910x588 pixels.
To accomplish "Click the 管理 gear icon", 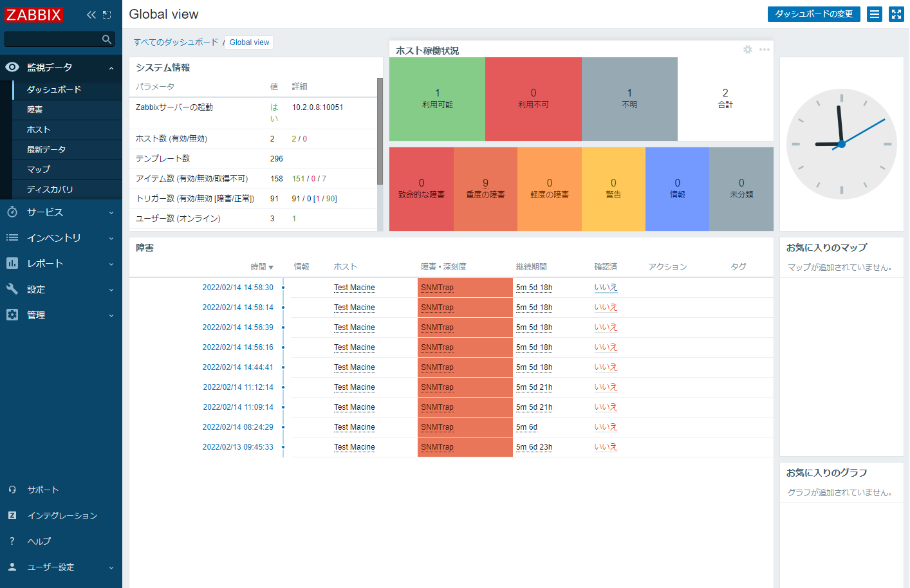I will (x=12, y=315).
